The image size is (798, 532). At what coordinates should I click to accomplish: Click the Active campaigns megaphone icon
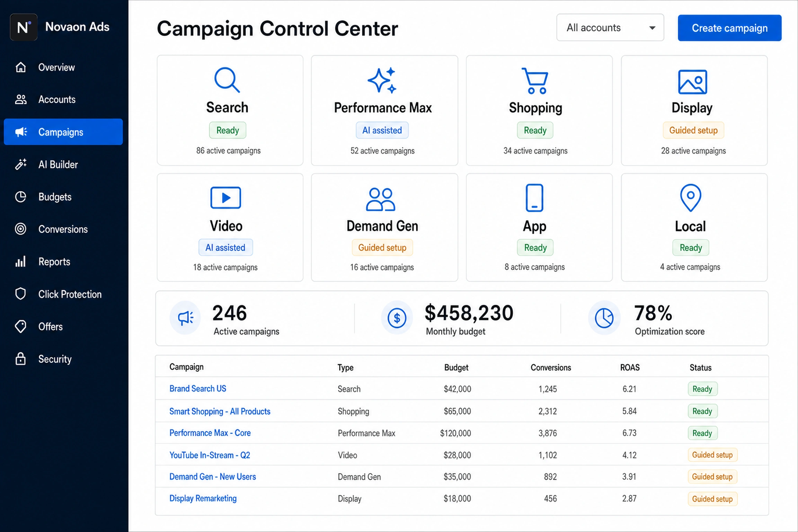pyautogui.click(x=185, y=318)
